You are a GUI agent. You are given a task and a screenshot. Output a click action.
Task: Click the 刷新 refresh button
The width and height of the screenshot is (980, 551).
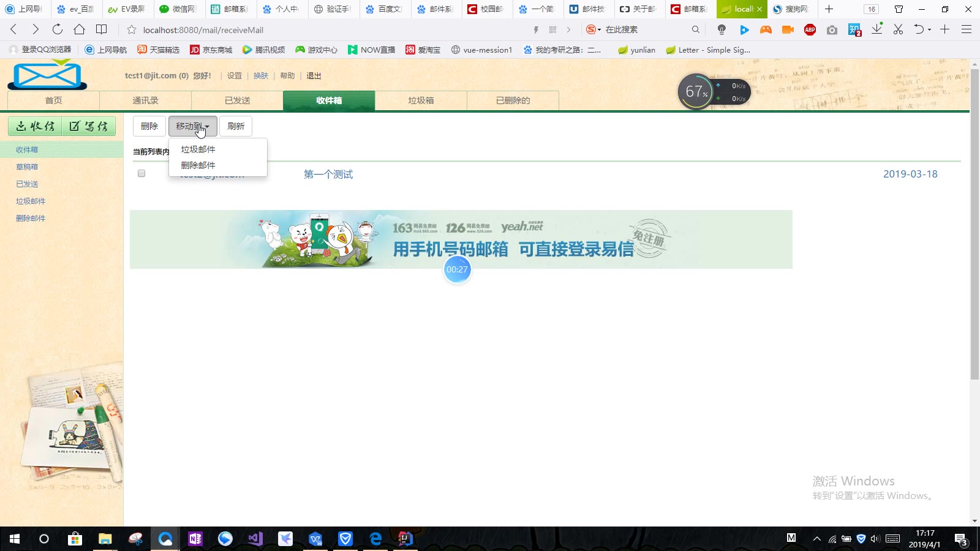coord(236,126)
